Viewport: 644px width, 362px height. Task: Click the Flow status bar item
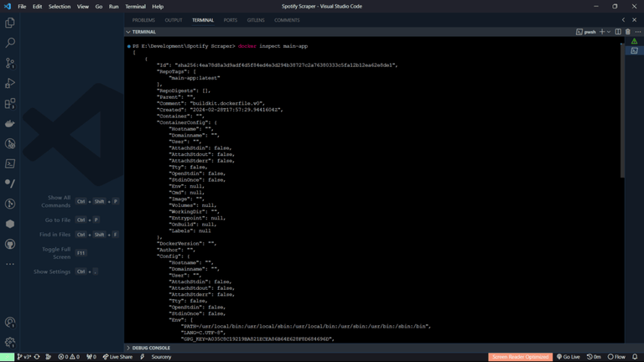coord(616,357)
